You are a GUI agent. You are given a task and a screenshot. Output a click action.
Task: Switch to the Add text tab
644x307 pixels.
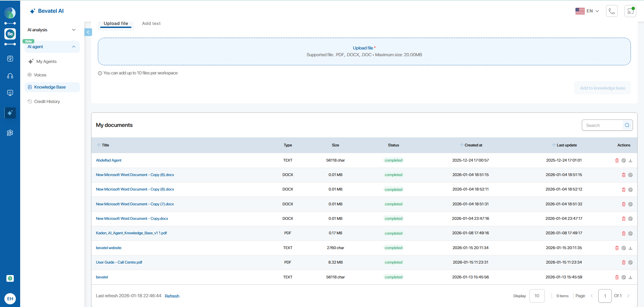[x=151, y=24]
